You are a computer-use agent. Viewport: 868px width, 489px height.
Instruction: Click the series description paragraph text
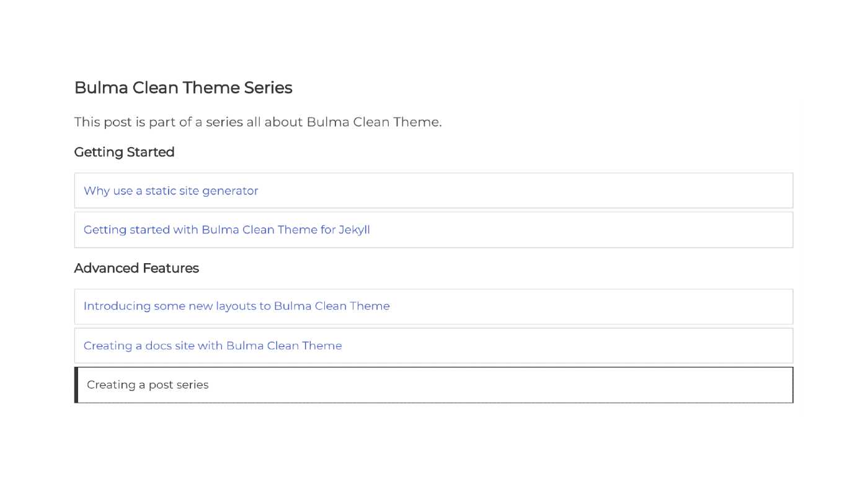[x=257, y=122]
